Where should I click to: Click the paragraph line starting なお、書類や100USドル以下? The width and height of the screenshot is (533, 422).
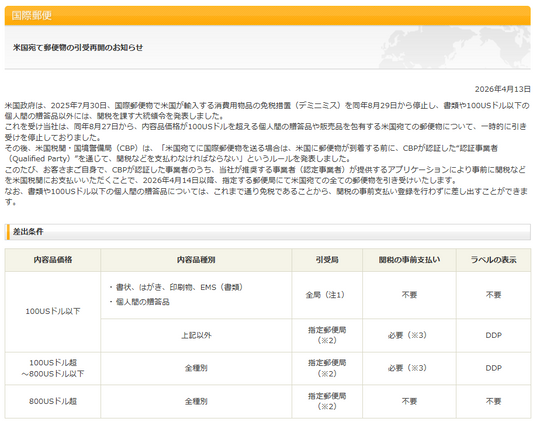266,192
